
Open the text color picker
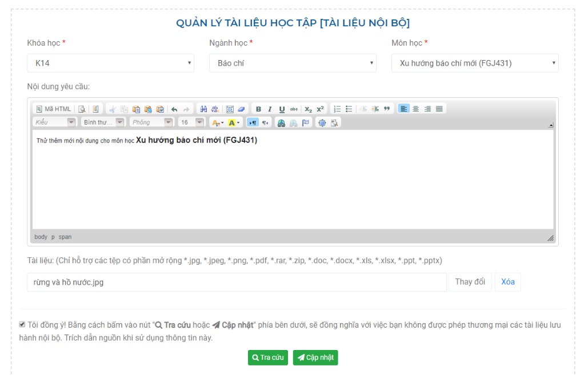(x=217, y=122)
